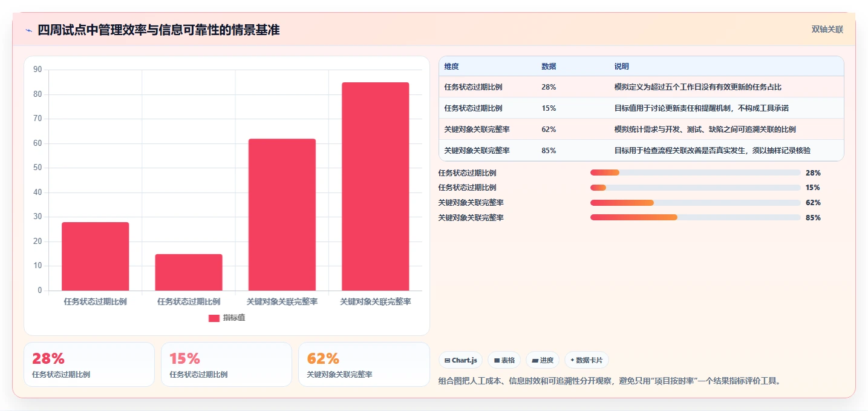Image resolution: width=868 pixels, height=411 pixels.
Task: Click the 28% value beside its progress bar
Action: pyautogui.click(x=813, y=173)
